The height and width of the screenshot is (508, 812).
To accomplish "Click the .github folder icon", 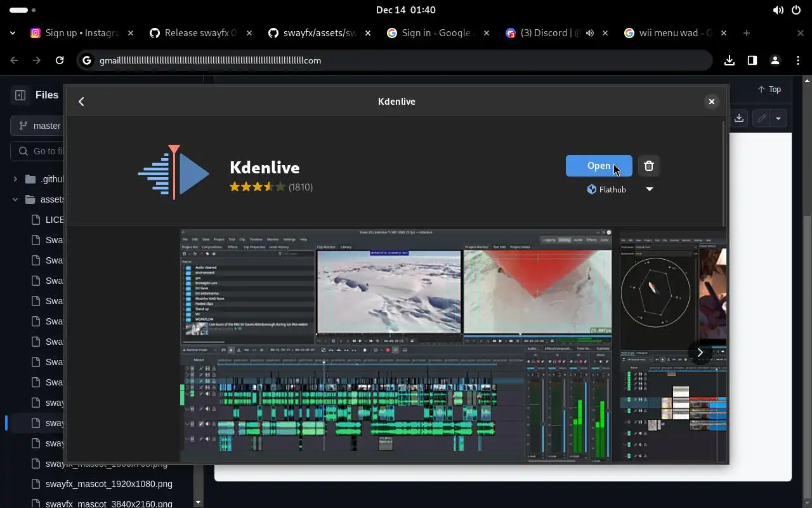I will [30, 179].
